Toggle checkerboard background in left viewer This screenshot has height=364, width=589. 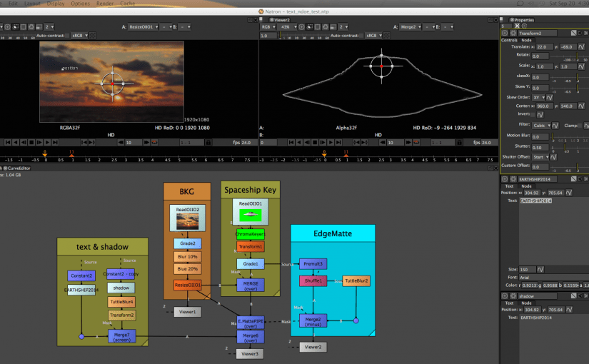[x=93, y=36]
